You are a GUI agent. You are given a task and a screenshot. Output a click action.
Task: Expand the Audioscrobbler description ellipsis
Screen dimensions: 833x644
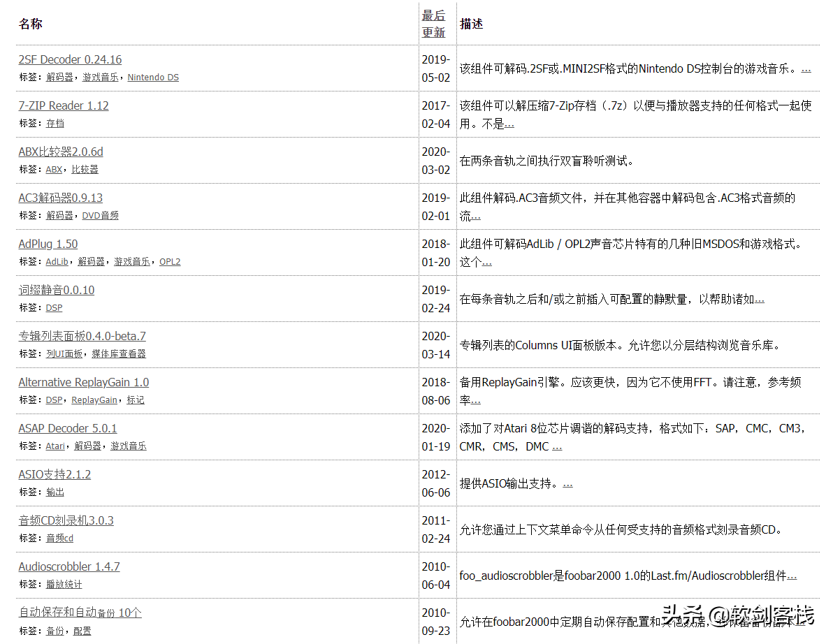click(x=792, y=577)
